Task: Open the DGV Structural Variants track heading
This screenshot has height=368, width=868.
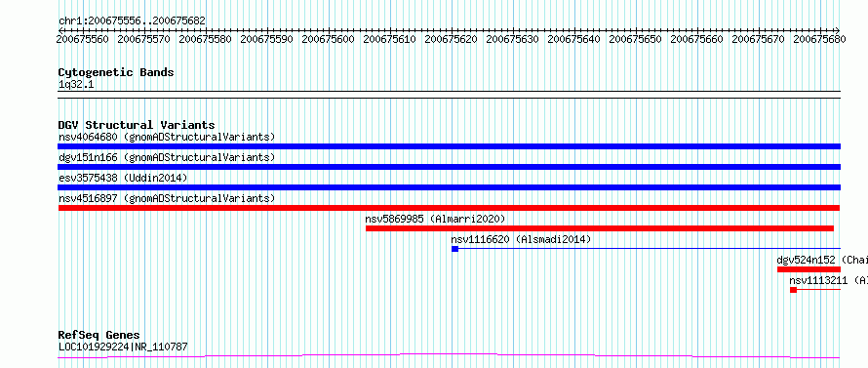Action: coord(137,125)
